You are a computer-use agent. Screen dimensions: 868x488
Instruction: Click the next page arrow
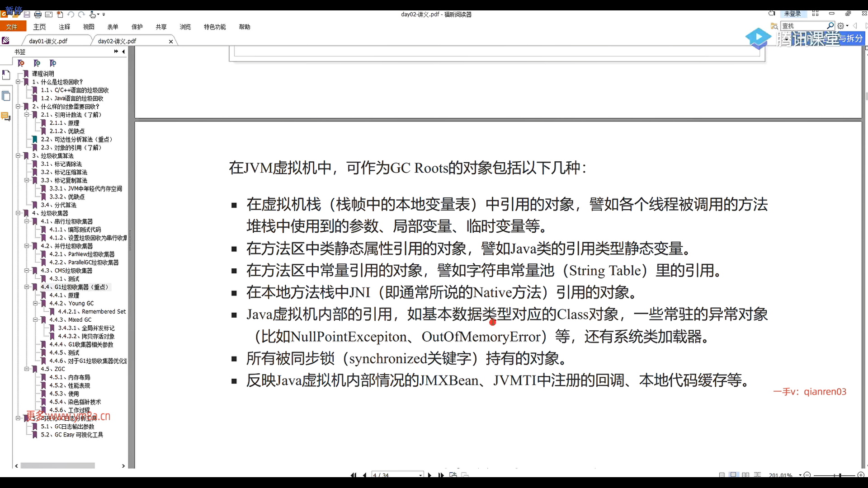coord(429,475)
